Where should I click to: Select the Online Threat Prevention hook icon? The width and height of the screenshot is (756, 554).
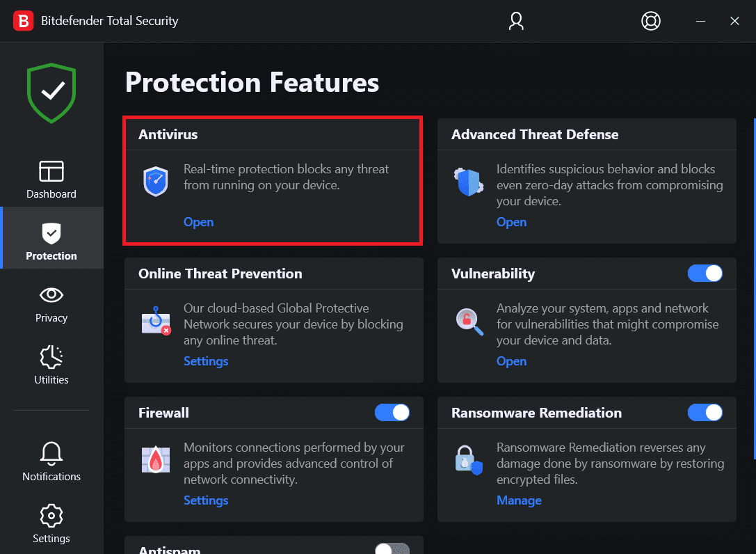tap(156, 321)
